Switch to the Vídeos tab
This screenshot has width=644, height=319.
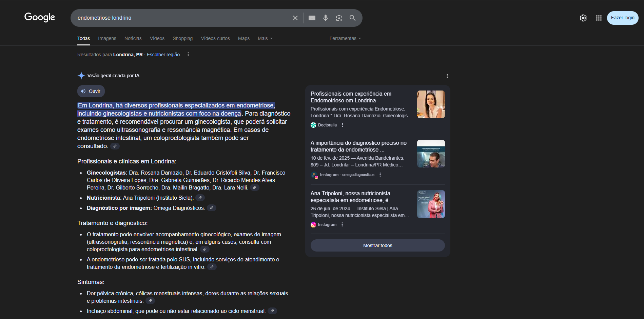tap(157, 38)
